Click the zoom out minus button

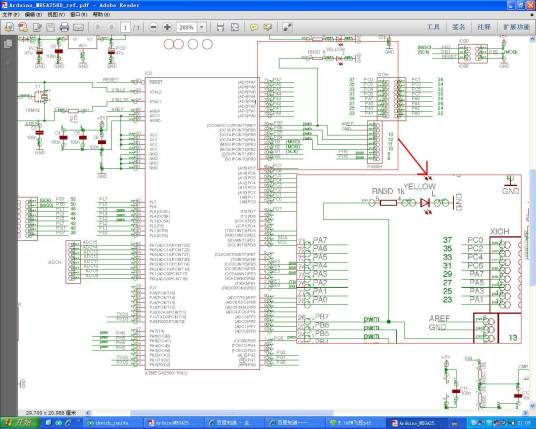click(153, 27)
